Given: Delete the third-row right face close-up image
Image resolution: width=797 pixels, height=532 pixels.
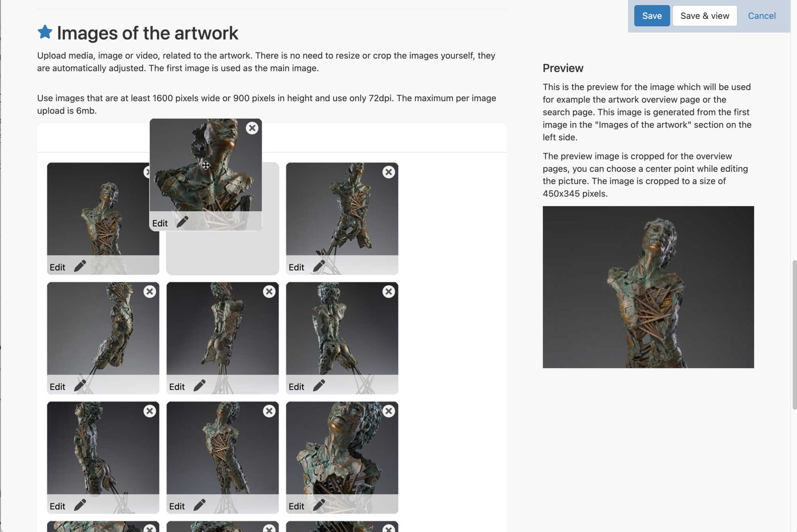Looking at the screenshot, I should coord(389,411).
